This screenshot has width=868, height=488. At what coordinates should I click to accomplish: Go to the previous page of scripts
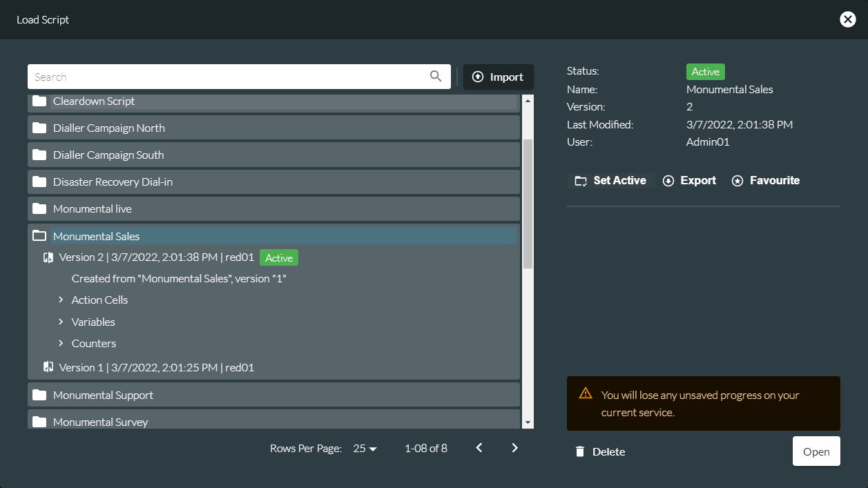point(479,448)
